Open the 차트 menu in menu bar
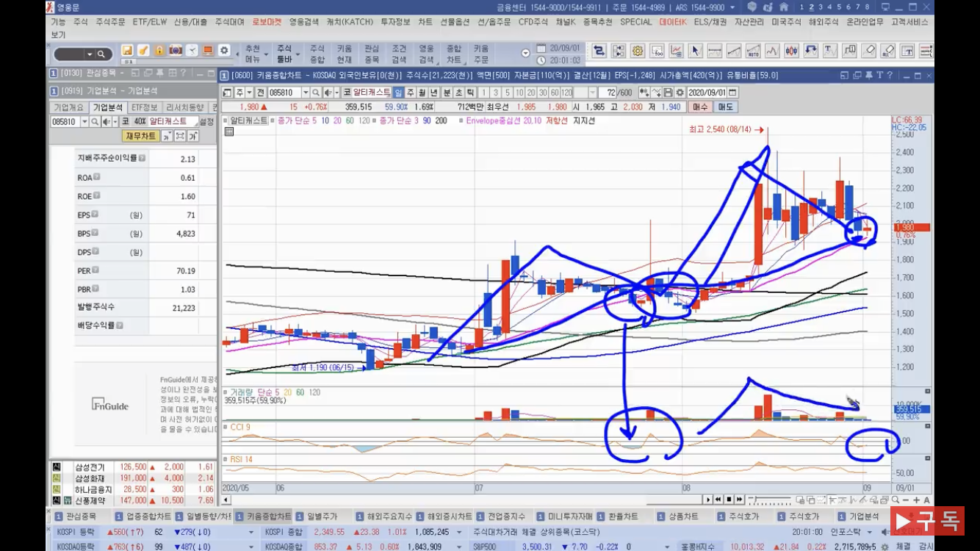980x551 pixels. (x=425, y=22)
